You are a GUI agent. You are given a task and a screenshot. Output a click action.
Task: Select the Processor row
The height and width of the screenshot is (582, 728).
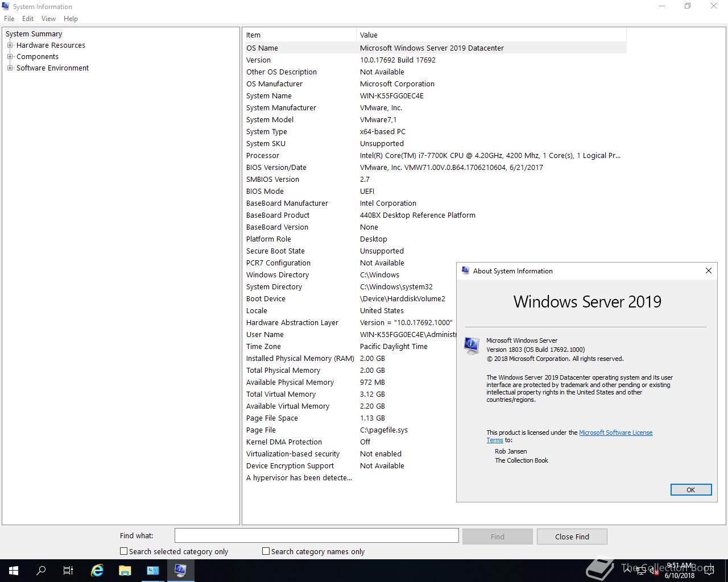[x=436, y=155]
